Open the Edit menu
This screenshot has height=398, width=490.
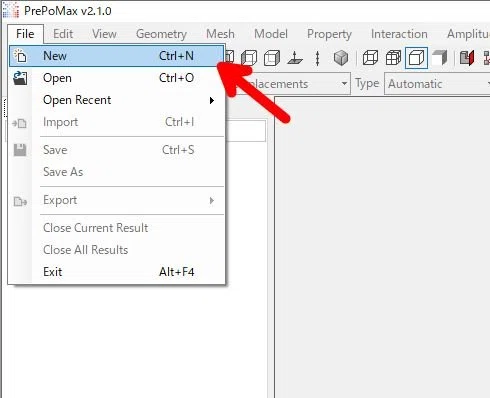(63, 34)
